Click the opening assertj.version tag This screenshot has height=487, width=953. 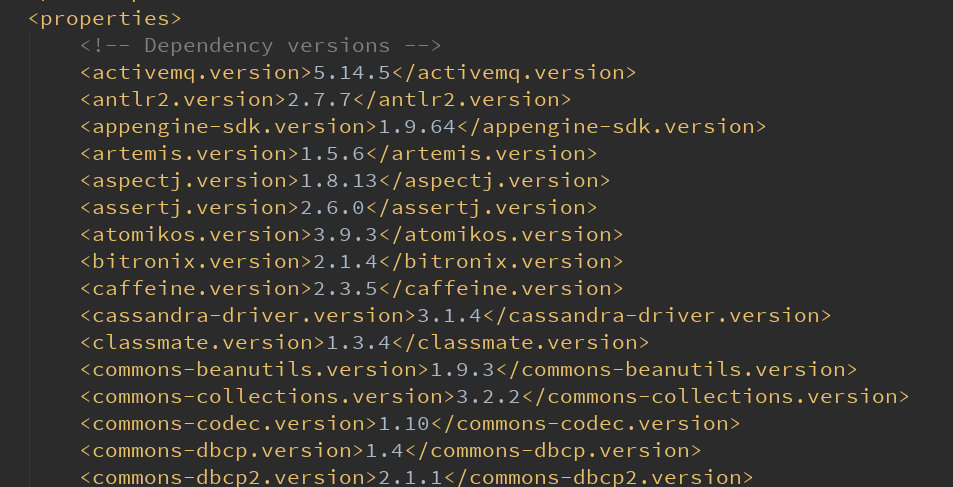point(190,207)
